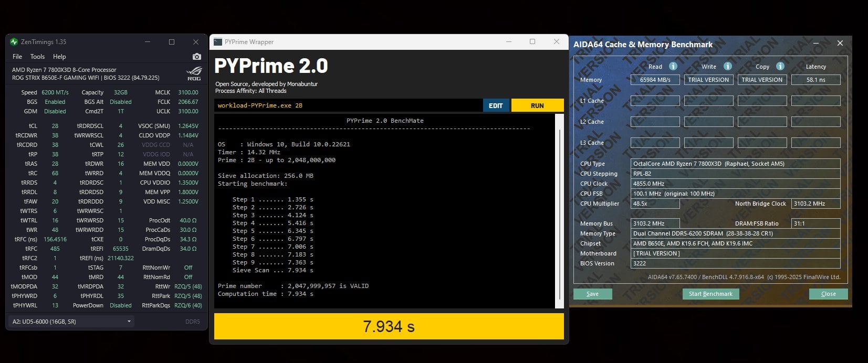This screenshot has width=868, height=363.
Task: Click the L3 Cache Write field
Action: (x=708, y=143)
